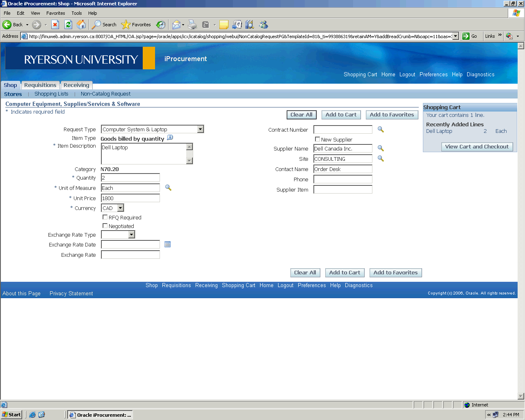Open the Currency dropdown showing CAD
Viewport: 525px width, 420px height.
(x=120, y=208)
